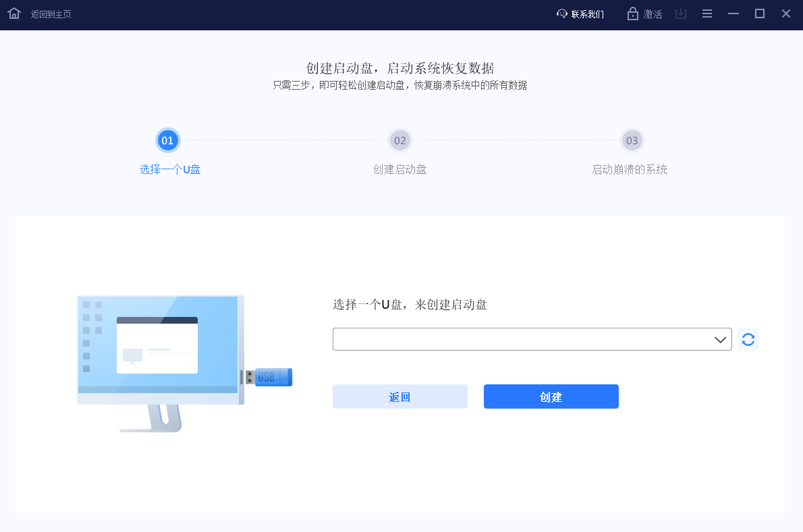The image size is (803, 532).
Task: Click the 返回 button
Action: tap(399, 396)
